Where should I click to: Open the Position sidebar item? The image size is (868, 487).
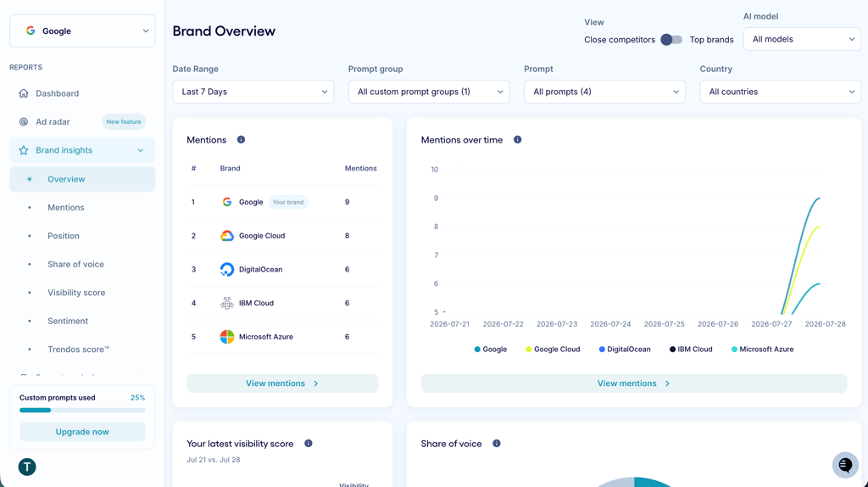pos(82,236)
